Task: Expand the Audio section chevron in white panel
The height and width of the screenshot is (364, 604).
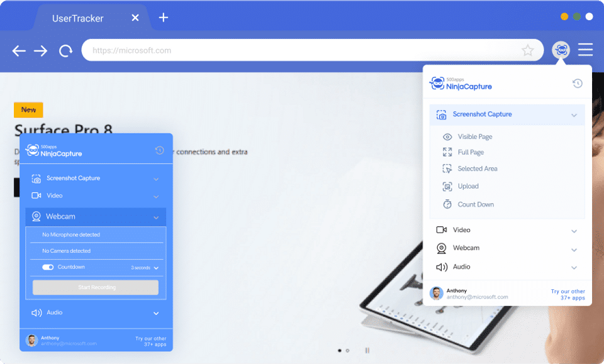Action: click(x=574, y=268)
